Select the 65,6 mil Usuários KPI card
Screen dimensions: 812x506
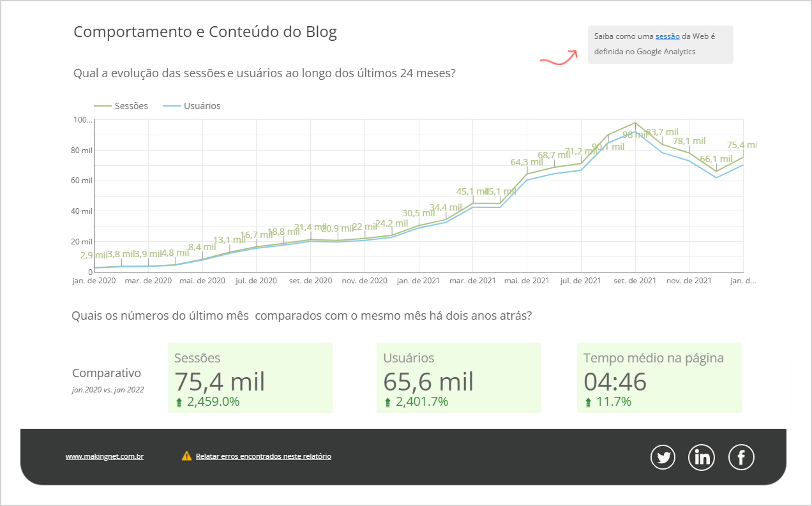click(x=458, y=377)
